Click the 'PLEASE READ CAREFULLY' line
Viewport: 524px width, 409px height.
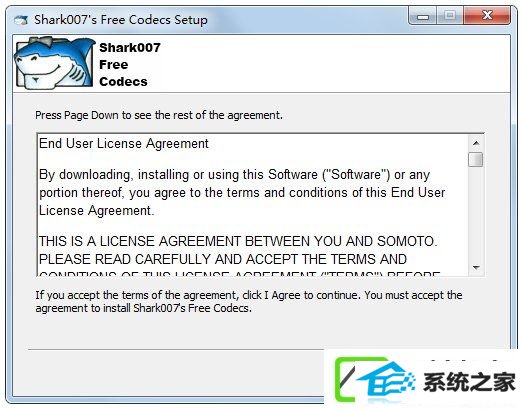pos(223,259)
